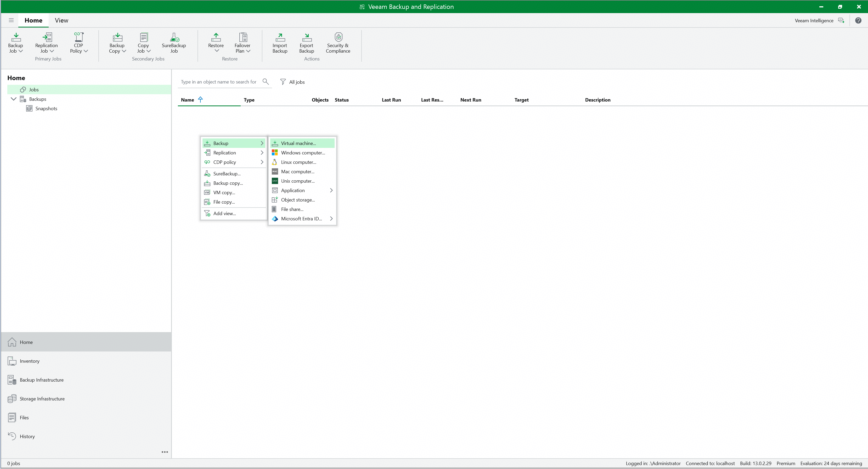Screen dimensions: 868x469
Task: Click the Restore ribbon icon
Action: pyautogui.click(x=216, y=37)
